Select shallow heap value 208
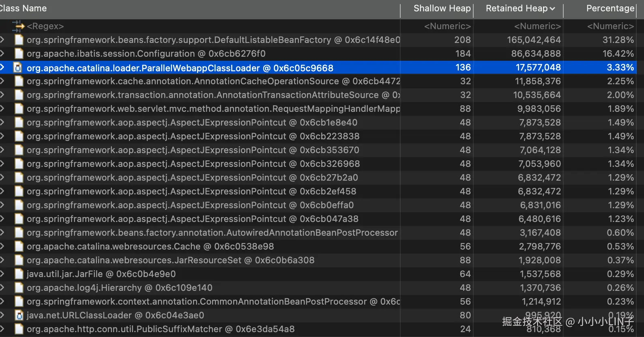644x337 pixels. (463, 40)
